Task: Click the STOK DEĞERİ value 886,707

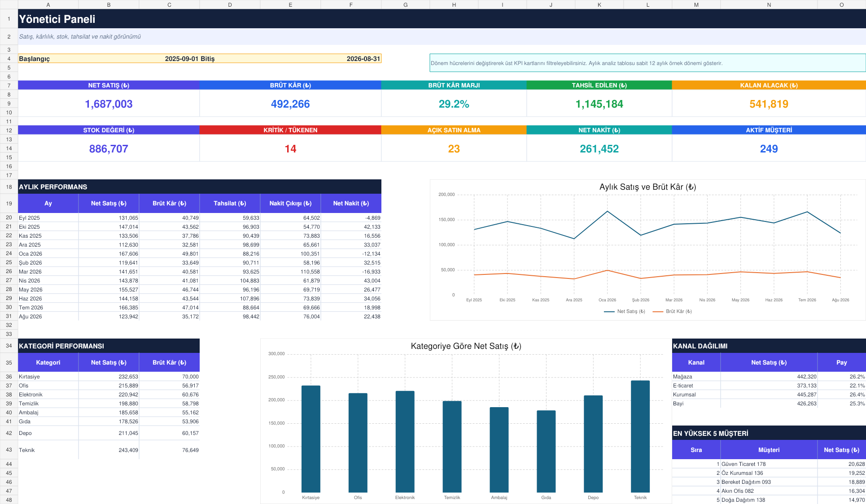Action: pos(109,148)
